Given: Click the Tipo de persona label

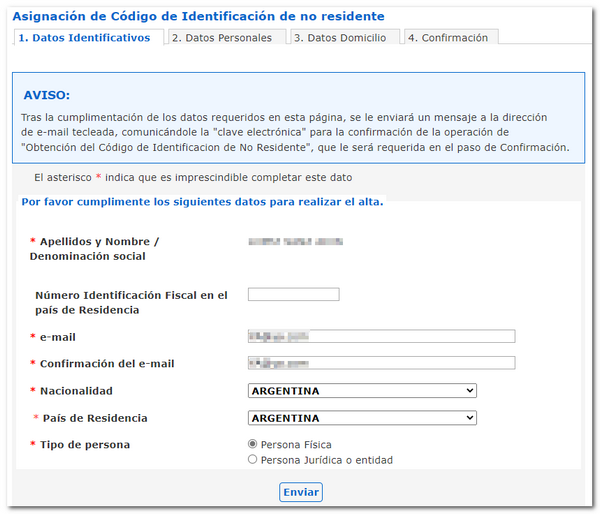Looking at the screenshot, I should 84,444.
